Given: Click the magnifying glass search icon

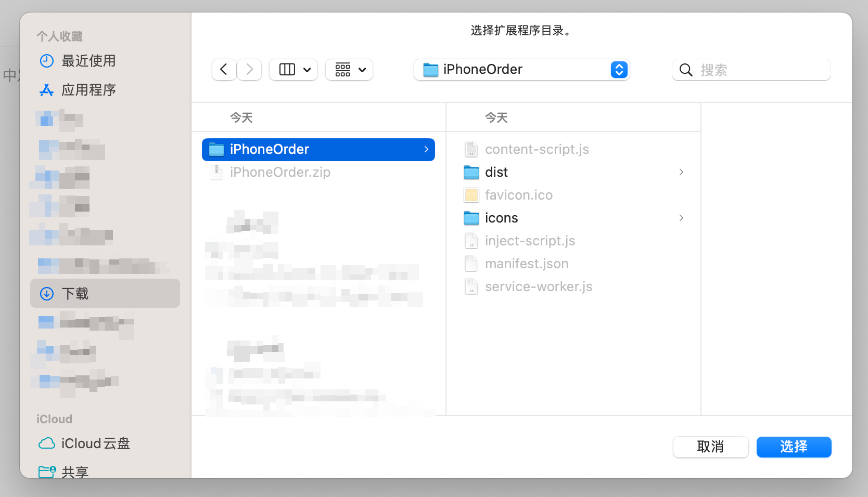Looking at the screenshot, I should [x=686, y=70].
